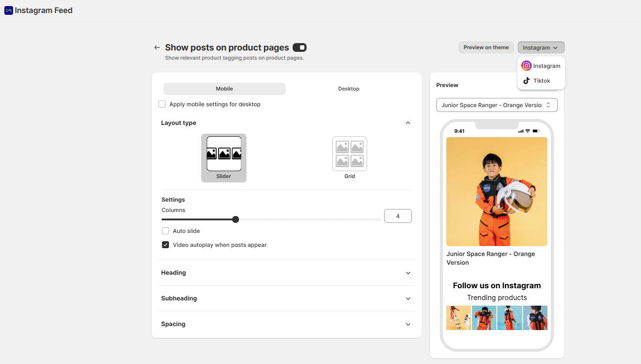The image size is (641, 364).
Task: Click the Preview panel label
Action: pyautogui.click(x=447, y=85)
